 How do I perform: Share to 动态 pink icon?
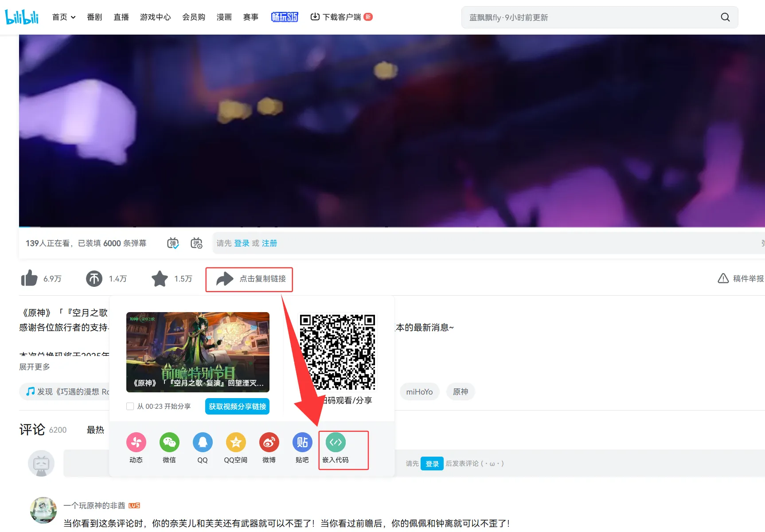point(136,442)
